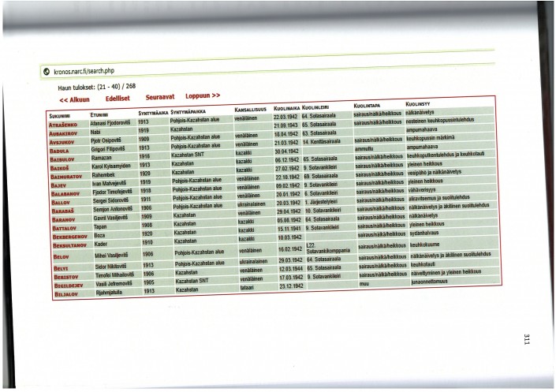Open previous results with Edelliset

pyautogui.click(x=118, y=99)
